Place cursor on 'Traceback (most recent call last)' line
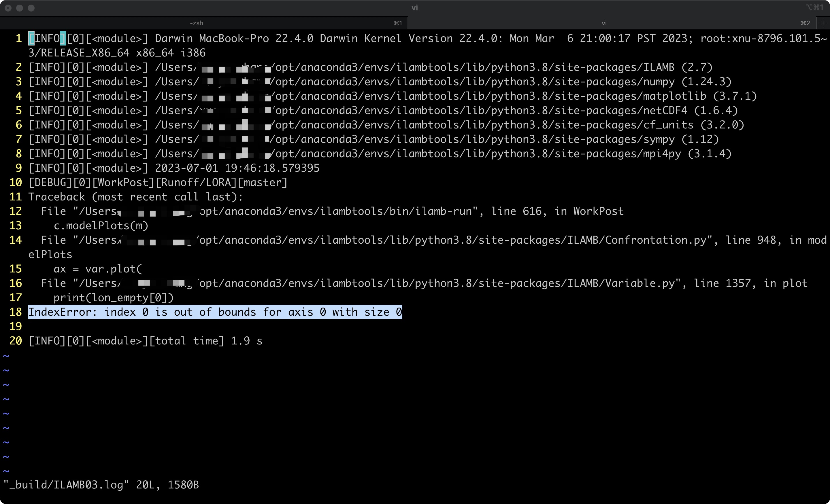The width and height of the screenshot is (830, 504). [x=135, y=197]
